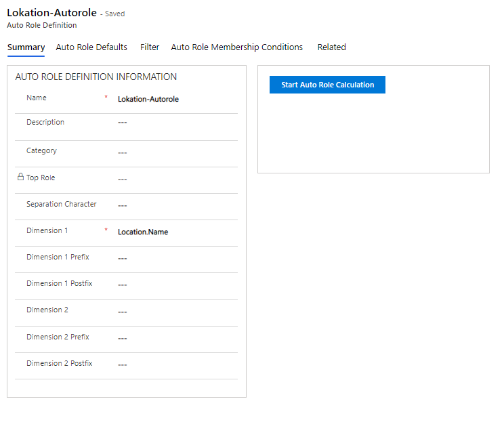Screen dimensions: 504x437
Task: Open Auto Role Membership Conditions tab
Action: coord(236,47)
